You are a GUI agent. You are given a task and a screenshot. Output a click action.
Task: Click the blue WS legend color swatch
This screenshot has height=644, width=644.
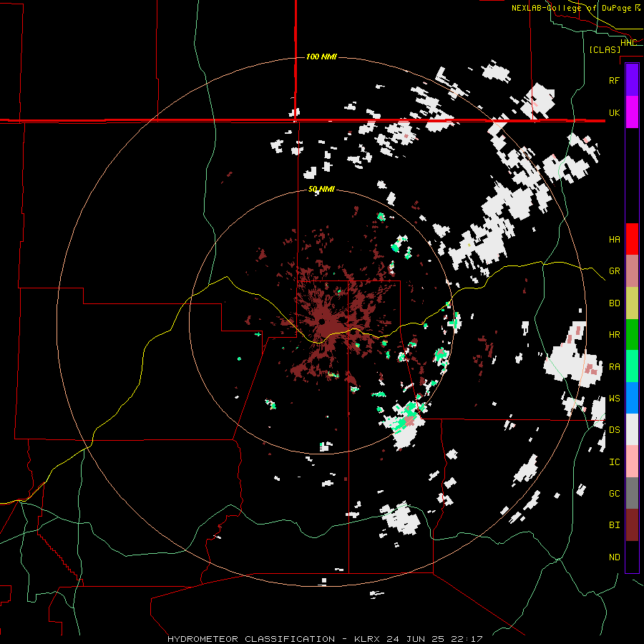(632, 398)
